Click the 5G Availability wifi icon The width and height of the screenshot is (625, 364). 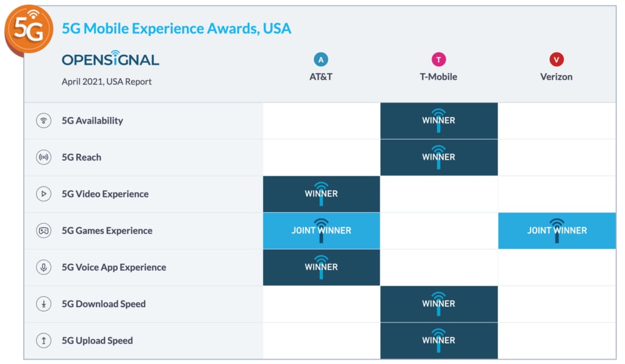[x=43, y=121]
